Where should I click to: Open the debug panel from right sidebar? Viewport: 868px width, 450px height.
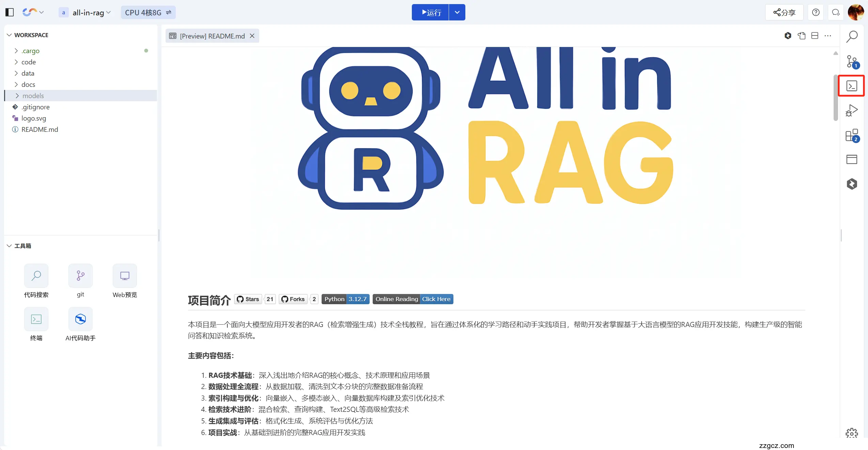852,110
